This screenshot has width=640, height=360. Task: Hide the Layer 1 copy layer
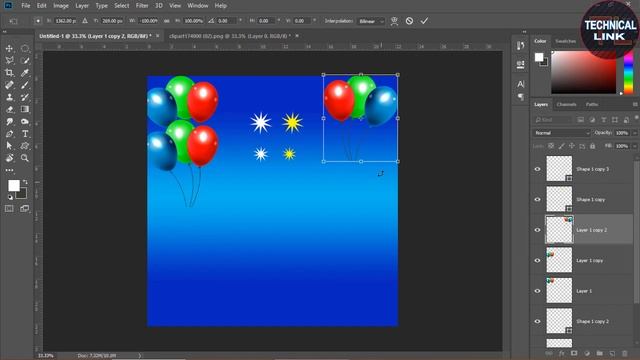[537, 260]
